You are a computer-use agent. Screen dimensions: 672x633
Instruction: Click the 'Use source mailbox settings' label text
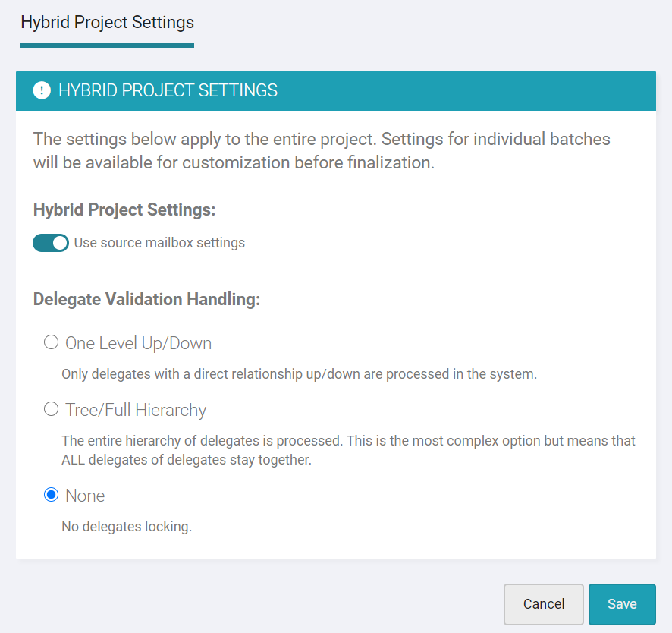[x=159, y=243]
